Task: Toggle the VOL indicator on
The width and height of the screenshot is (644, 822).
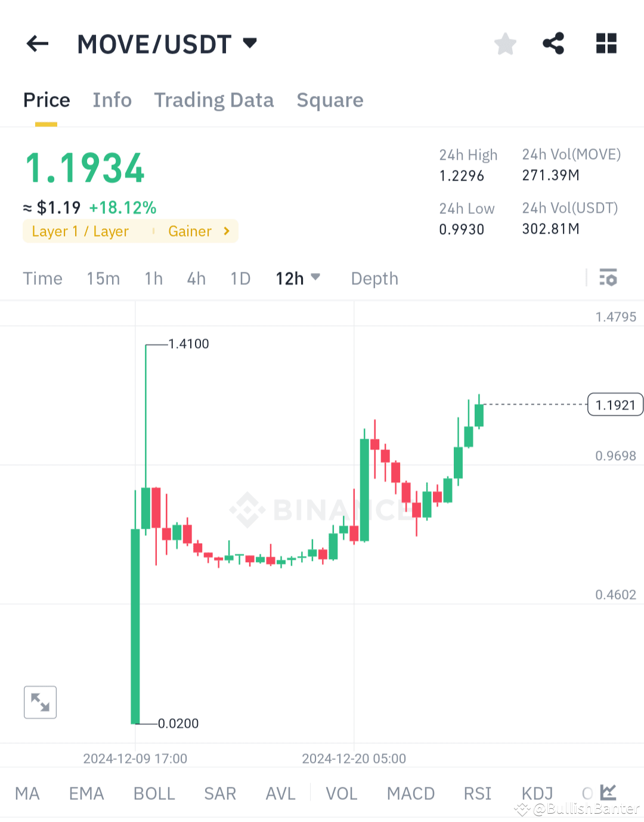Action: [341, 793]
